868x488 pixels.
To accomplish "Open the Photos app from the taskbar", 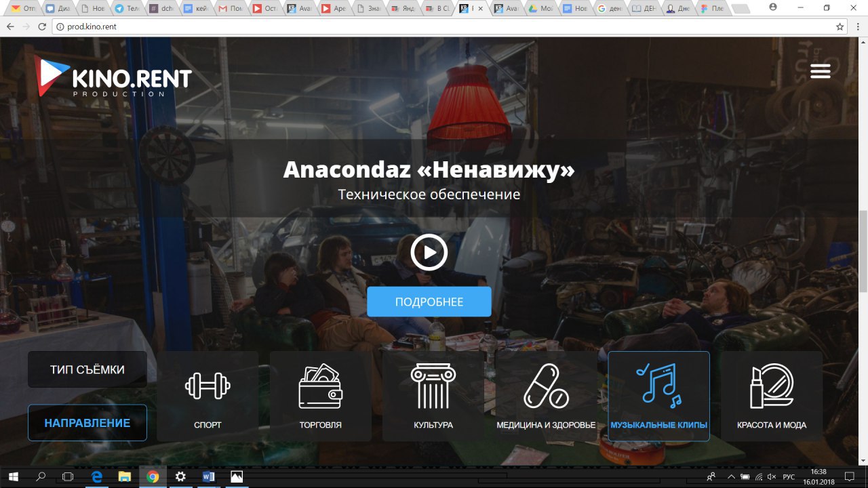I will [236, 476].
